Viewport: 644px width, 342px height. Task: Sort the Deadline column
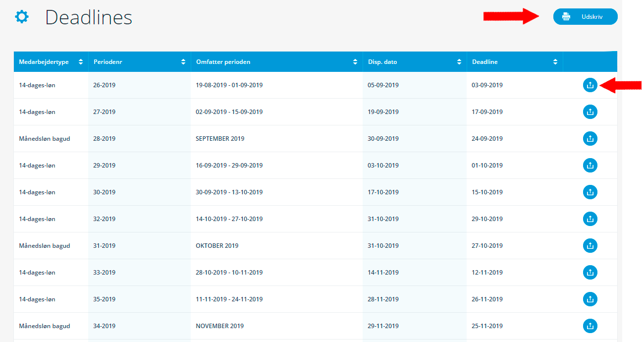tap(555, 62)
